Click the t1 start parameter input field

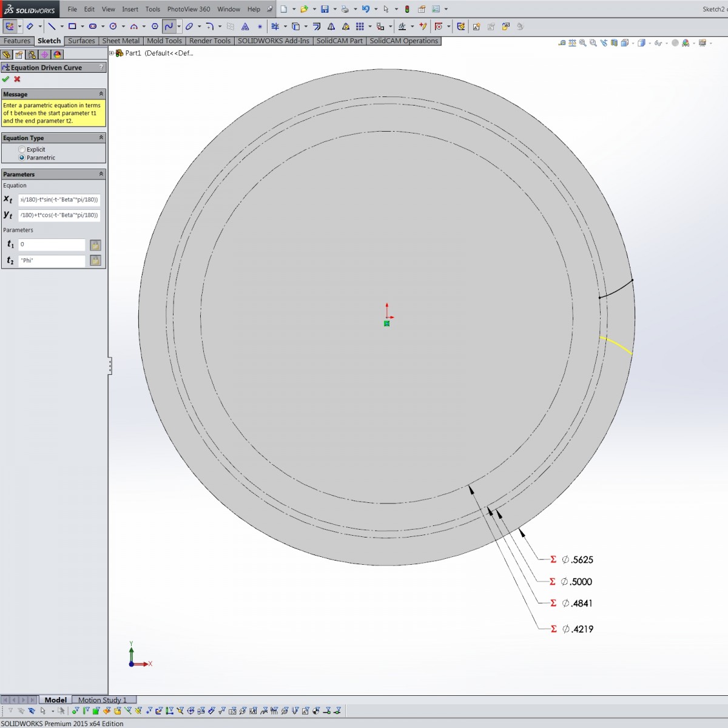tap(52, 244)
